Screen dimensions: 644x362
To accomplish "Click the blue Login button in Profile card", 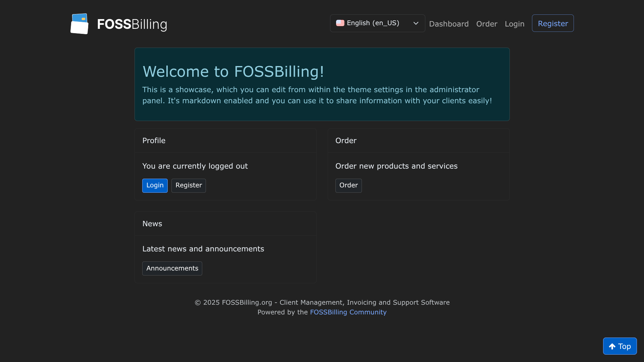I will point(155,185).
